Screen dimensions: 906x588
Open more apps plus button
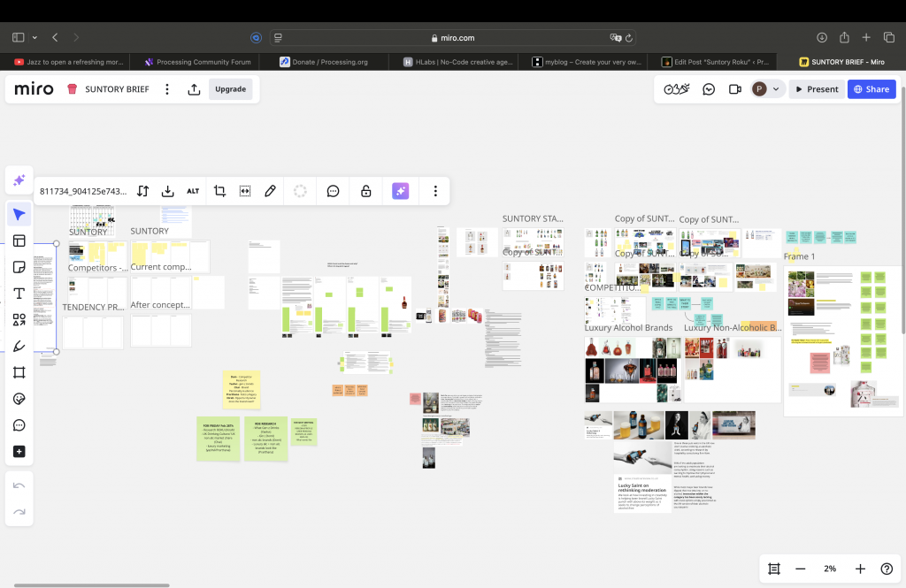pyautogui.click(x=19, y=451)
